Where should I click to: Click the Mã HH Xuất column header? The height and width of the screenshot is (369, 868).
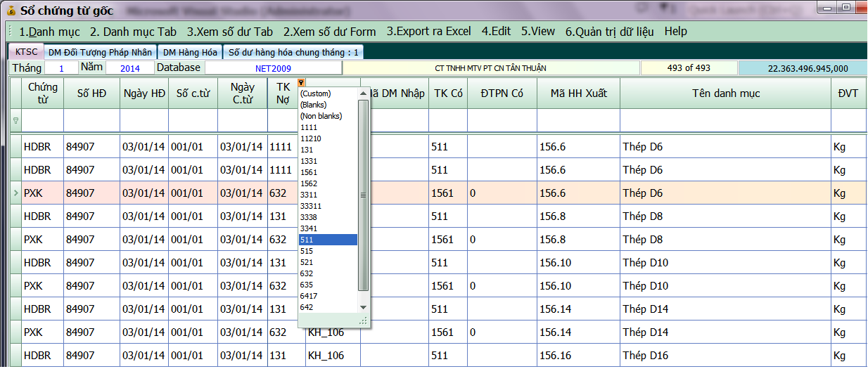[578, 93]
